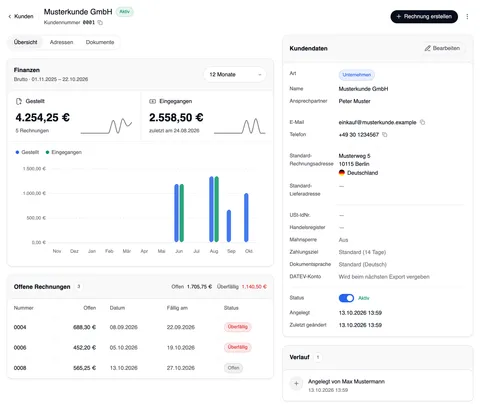Switch to the Adressen tab
Image resolution: width=480 pixels, height=408 pixels.
pyautogui.click(x=61, y=42)
